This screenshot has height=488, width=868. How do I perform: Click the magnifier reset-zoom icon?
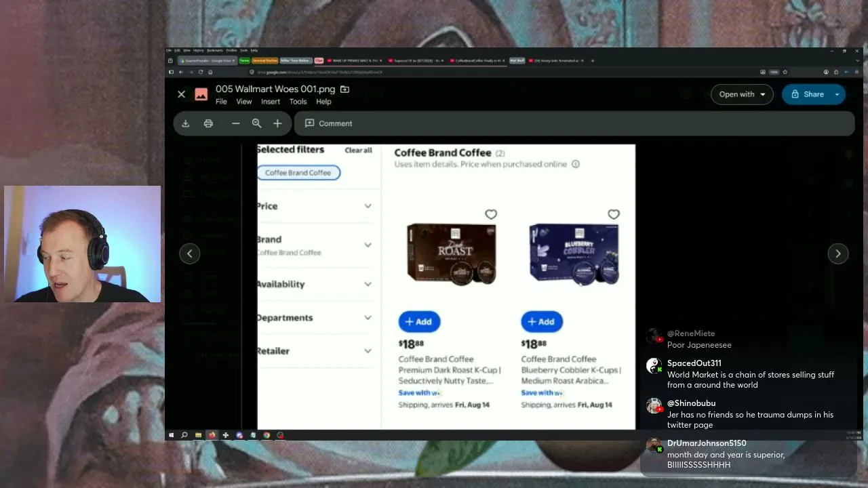point(256,123)
